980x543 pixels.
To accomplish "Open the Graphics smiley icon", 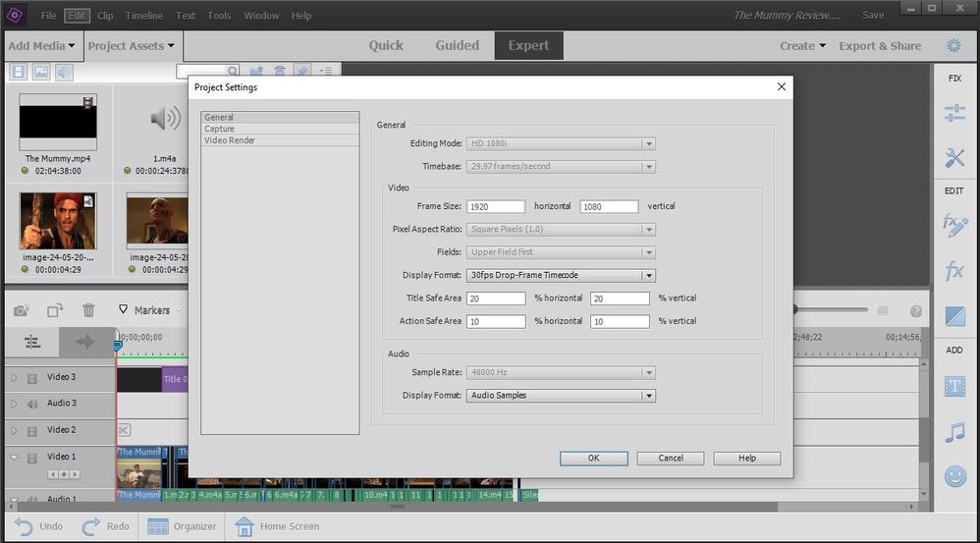I will click(954, 477).
